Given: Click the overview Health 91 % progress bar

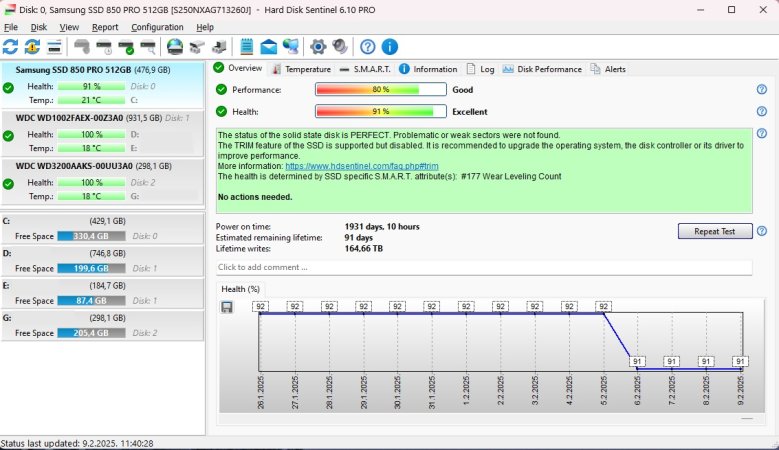Looking at the screenshot, I should click(381, 111).
